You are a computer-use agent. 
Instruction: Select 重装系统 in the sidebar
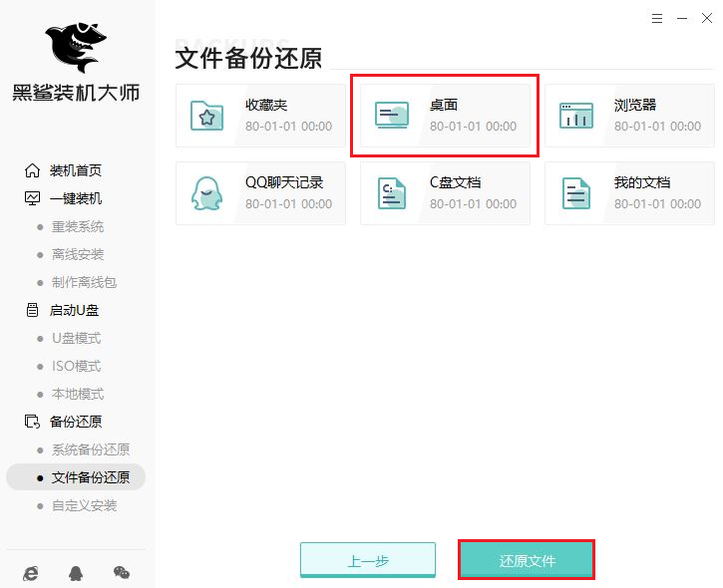[x=78, y=226]
